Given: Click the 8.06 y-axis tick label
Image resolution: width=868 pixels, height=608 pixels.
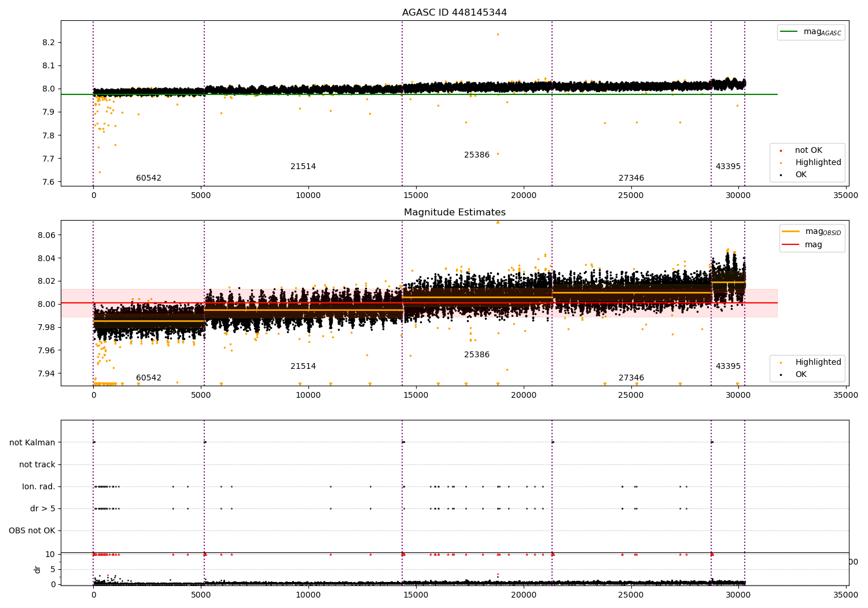Looking at the screenshot, I should point(46,235).
